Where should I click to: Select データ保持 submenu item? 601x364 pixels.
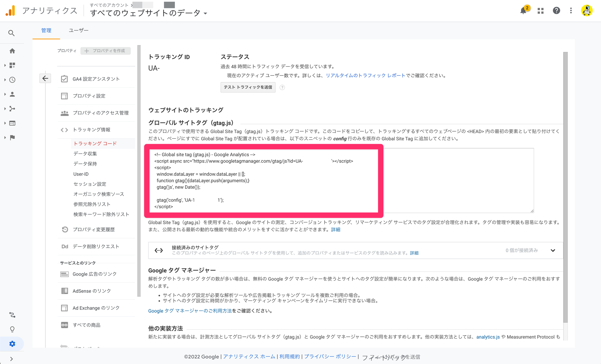click(85, 164)
